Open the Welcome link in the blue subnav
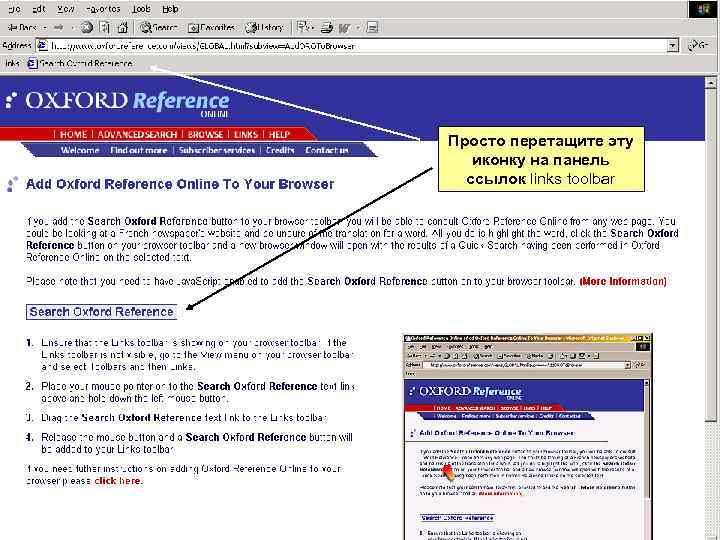The width and height of the screenshot is (720, 540). pos(80,150)
